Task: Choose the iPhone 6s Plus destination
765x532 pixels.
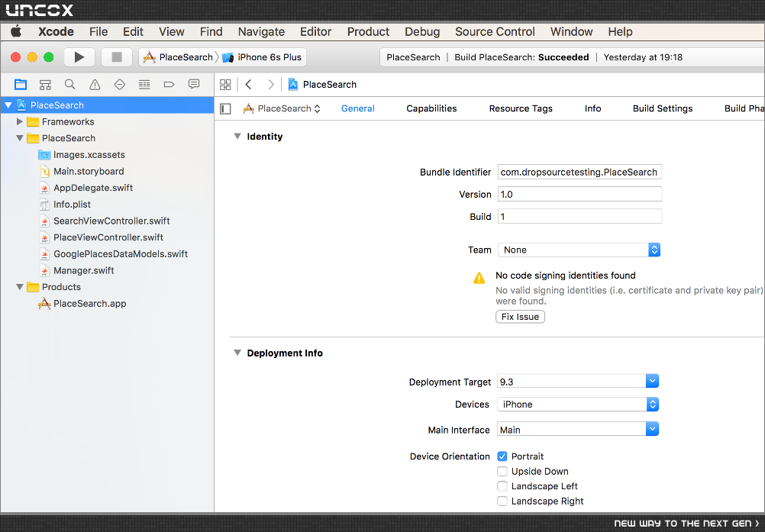Action: [263, 57]
